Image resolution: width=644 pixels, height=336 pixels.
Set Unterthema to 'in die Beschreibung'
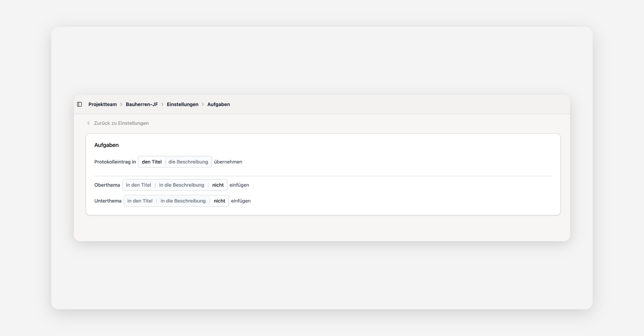[183, 201]
